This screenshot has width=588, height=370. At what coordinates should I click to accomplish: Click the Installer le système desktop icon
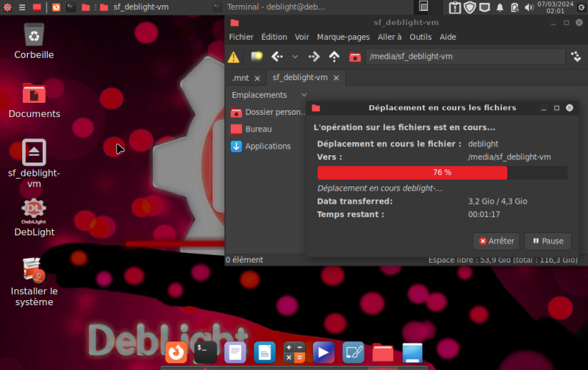pos(34,282)
